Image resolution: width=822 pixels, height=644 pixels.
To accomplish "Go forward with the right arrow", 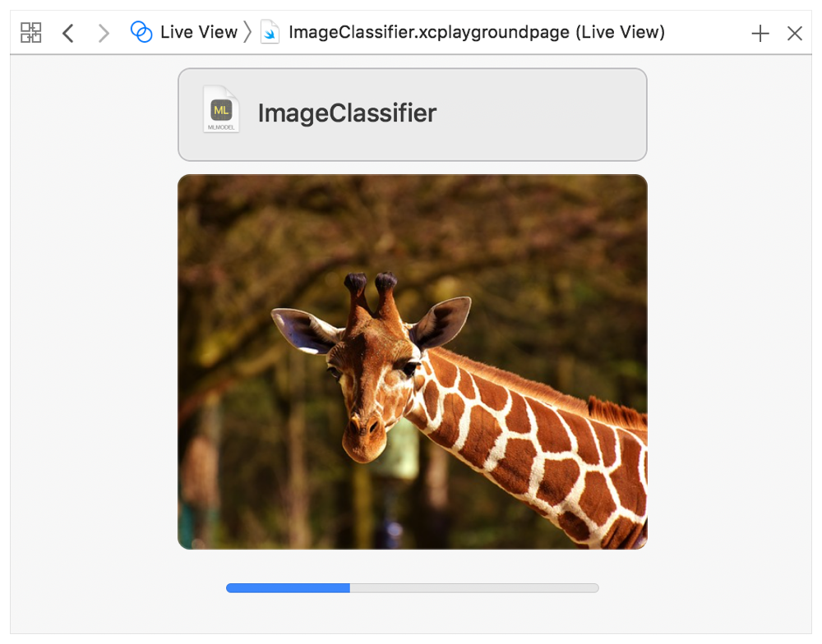I will point(104,33).
